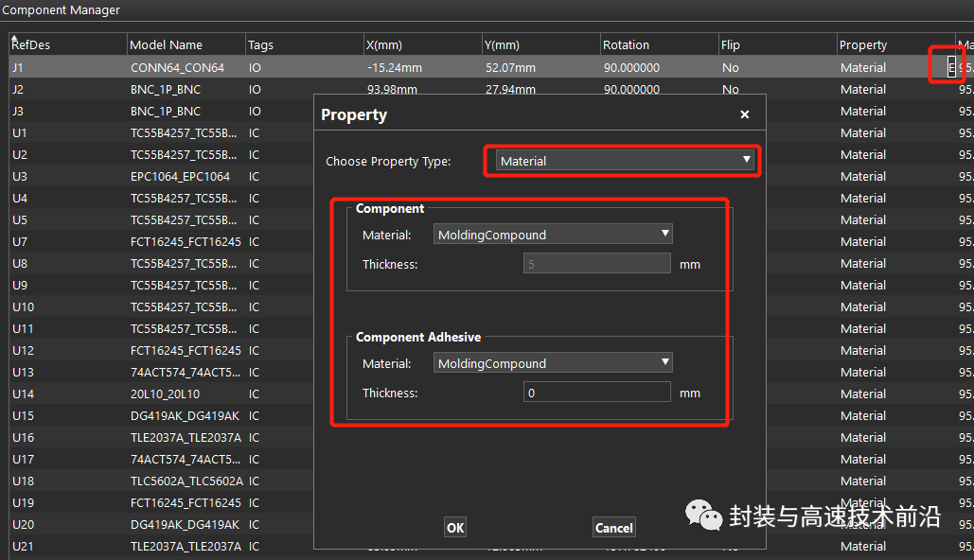This screenshot has height=560, width=974.
Task: Click J2 X value 93.98mm
Action: pyautogui.click(x=392, y=90)
